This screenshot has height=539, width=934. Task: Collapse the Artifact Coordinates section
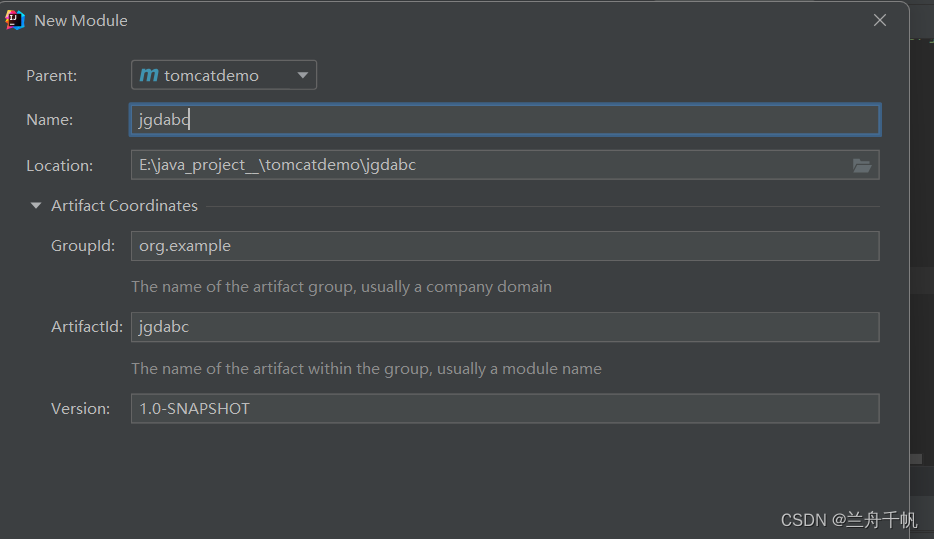pos(36,206)
